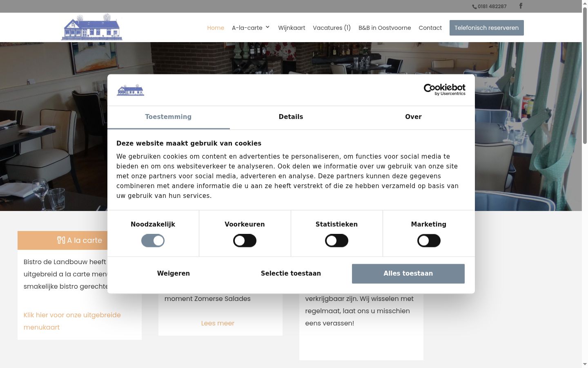Open the Details tab
Screen dimensions: 588x368
(x=291, y=117)
